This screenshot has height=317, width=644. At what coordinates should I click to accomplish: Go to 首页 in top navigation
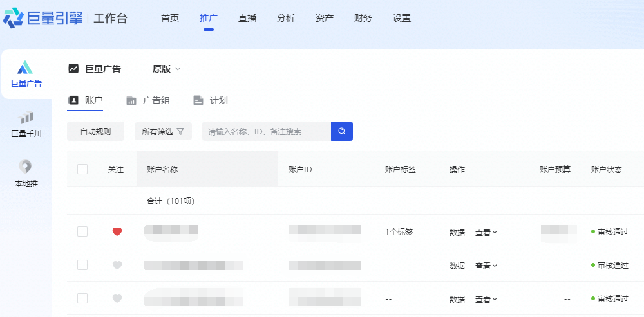click(170, 19)
